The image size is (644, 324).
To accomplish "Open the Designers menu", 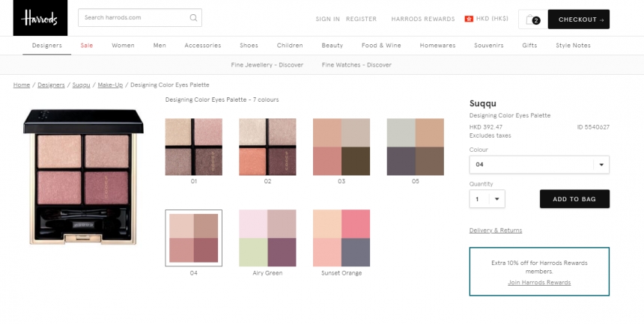I will [x=47, y=46].
